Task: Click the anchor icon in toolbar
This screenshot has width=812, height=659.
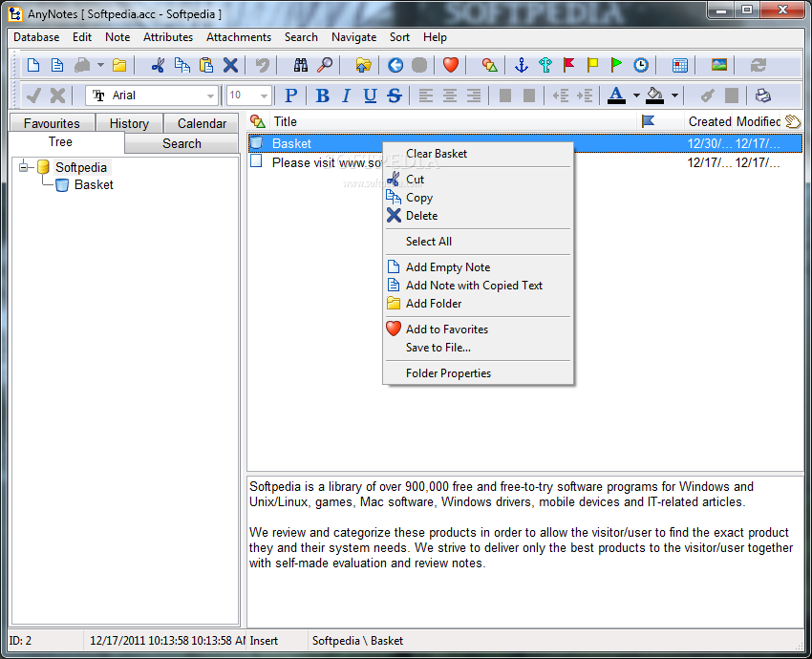Action: click(521, 65)
